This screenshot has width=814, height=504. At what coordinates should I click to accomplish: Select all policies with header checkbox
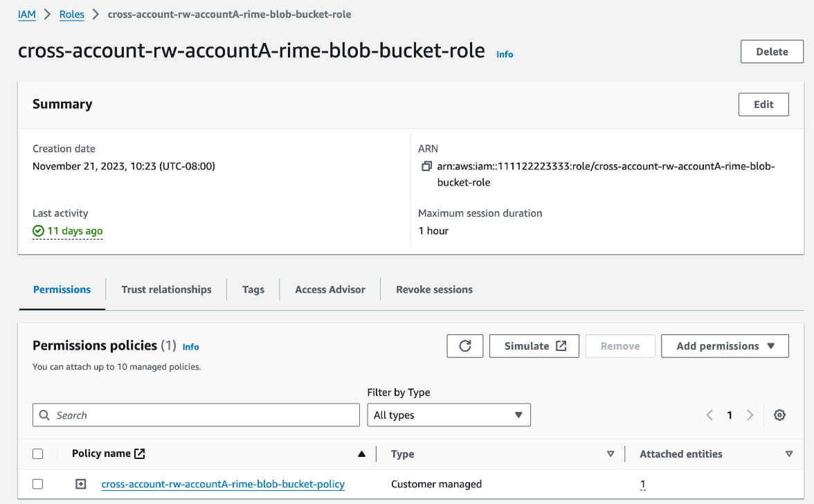(x=38, y=453)
